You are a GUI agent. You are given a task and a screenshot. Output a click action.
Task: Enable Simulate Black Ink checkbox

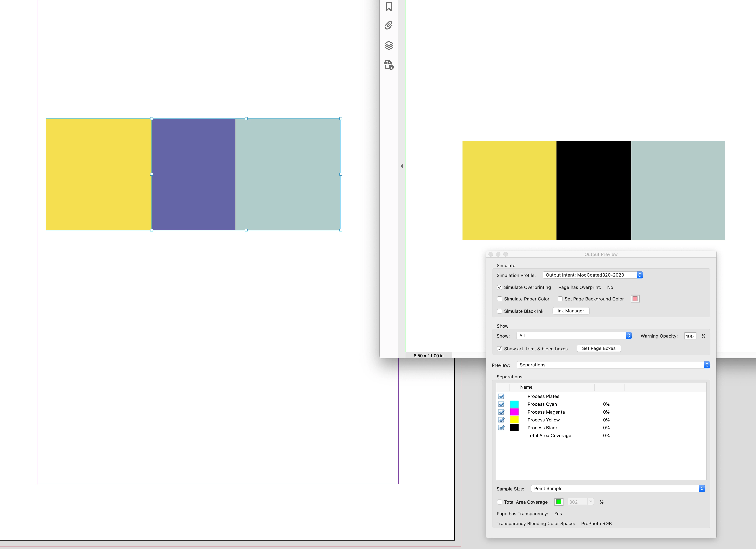(x=499, y=311)
